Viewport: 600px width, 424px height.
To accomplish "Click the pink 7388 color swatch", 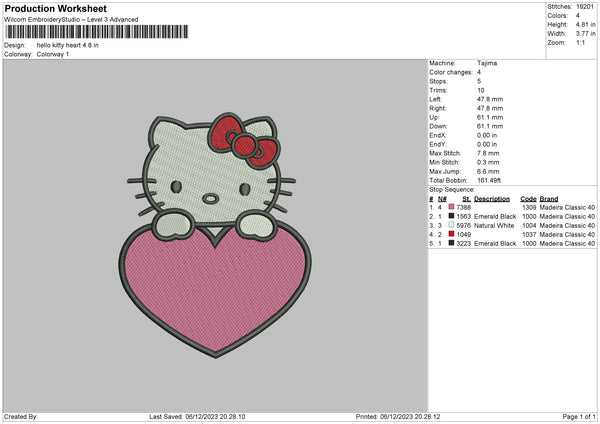I will (x=451, y=207).
